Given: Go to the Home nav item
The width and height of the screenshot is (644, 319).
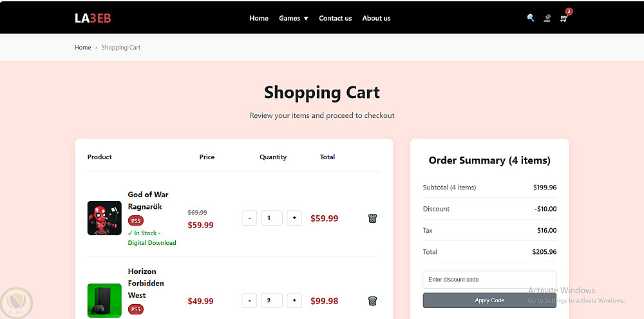Looking at the screenshot, I should [x=259, y=18].
